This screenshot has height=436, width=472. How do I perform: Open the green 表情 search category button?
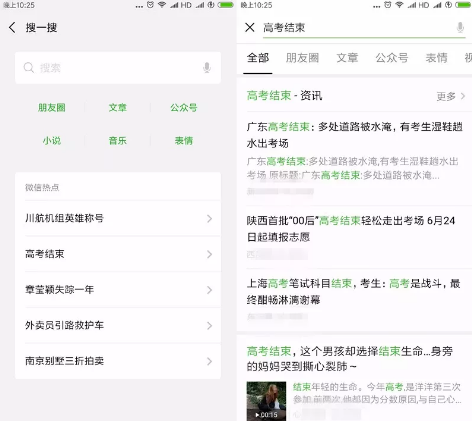point(184,141)
